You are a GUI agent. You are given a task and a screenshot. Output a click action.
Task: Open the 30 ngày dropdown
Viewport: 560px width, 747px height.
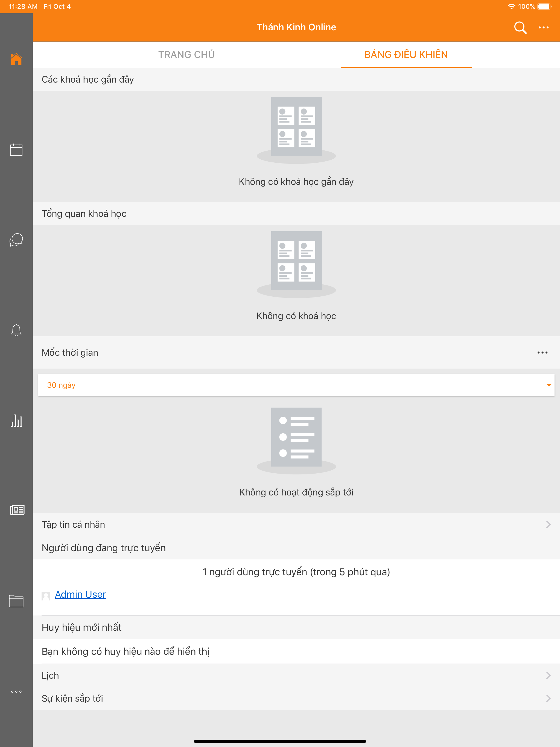pos(296,385)
